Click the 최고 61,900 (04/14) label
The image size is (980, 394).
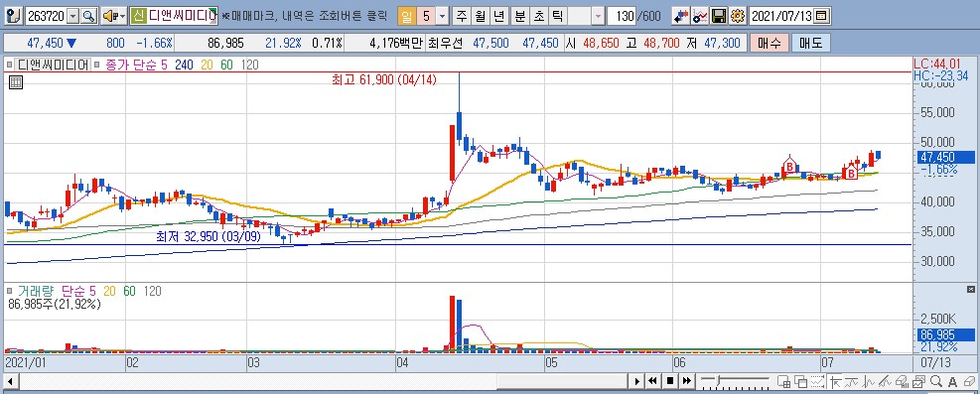point(384,79)
